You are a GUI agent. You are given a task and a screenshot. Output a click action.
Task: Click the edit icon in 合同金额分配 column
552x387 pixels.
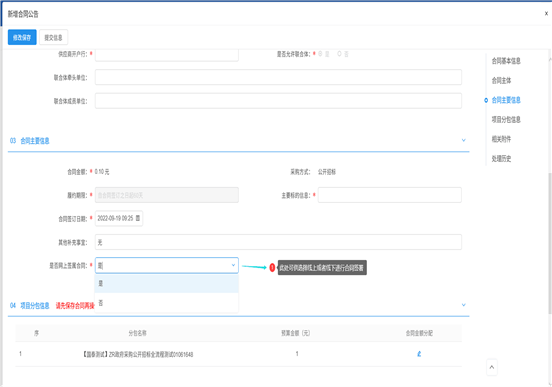pyautogui.click(x=419, y=354)
